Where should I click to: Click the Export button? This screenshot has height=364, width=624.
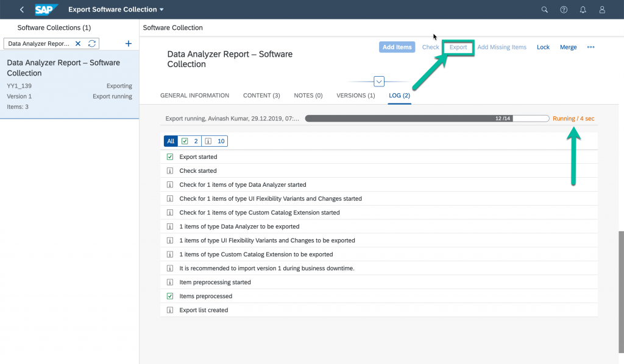(458, 47)
